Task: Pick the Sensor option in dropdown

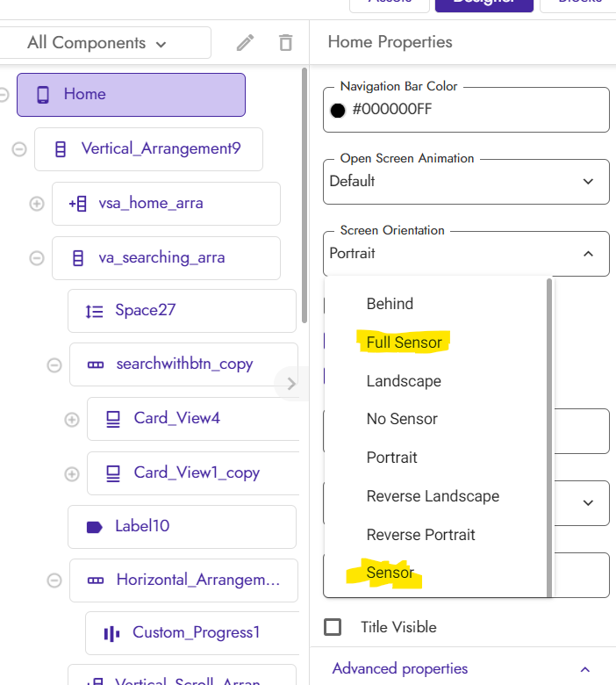Action: point(390,573)
